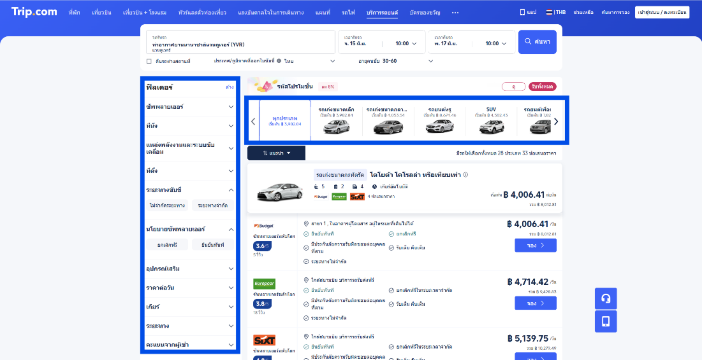Click the location pin icon in Europcar offer row
The height and width of the screenshot is (360, 702).
[x=306, y=280]
